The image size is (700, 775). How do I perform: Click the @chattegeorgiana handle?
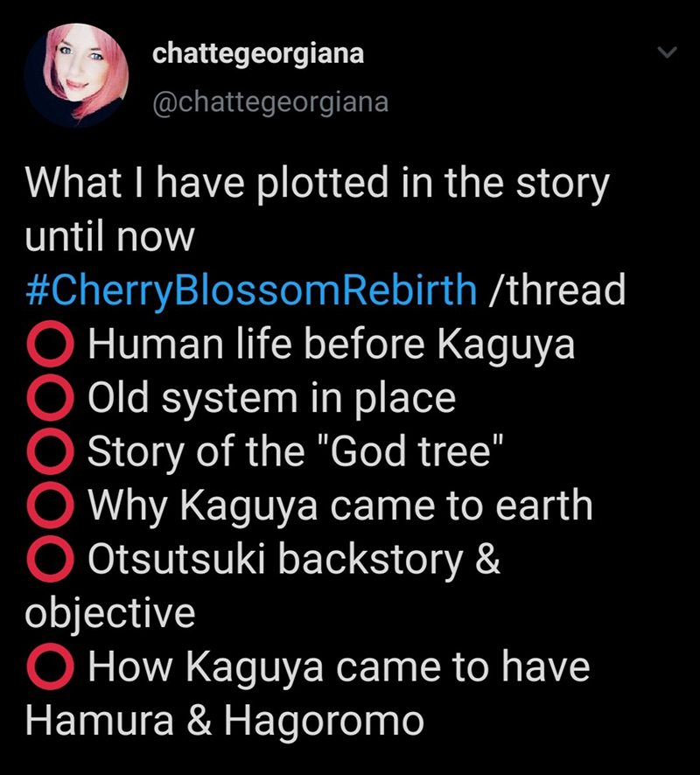tap(269, 101)
